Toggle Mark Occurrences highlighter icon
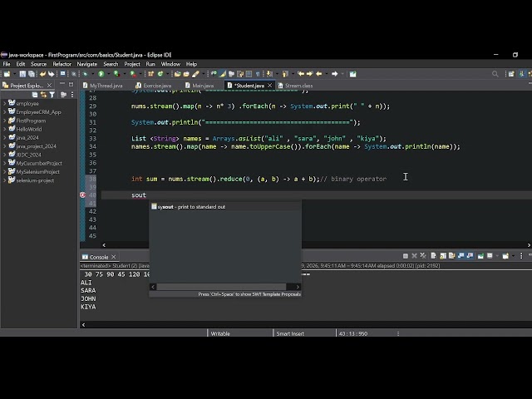Screen dimensions: 532x399 coord(223,74)
